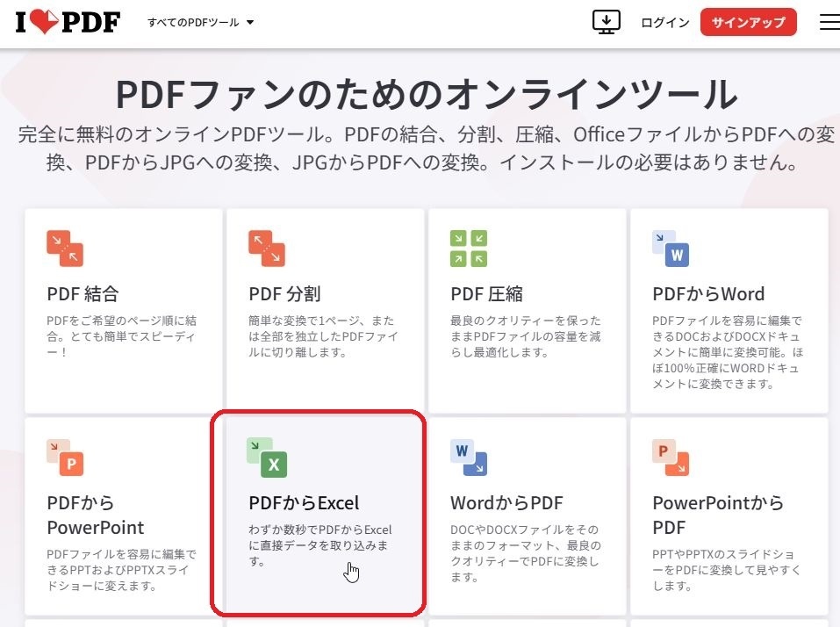The width and height of the screenshot is (840, 627).
Task: Click the PDF 結合 merge icon
Action: 65,249
